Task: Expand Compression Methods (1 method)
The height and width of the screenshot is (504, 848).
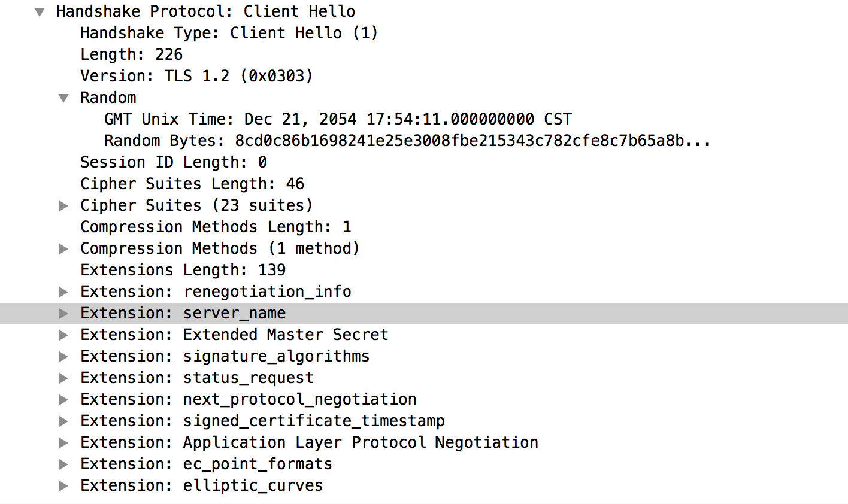Action: 63,249
